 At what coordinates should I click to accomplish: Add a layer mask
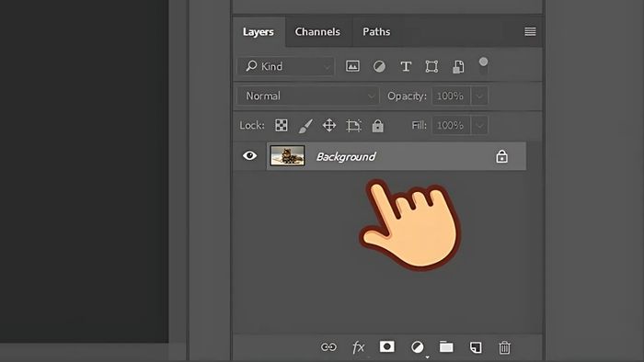tap(387, 346)
